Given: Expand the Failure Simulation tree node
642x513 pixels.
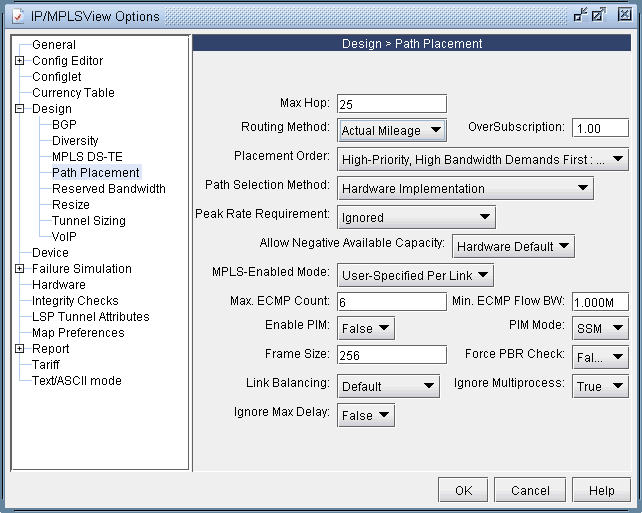Looking at the screenshot, I should point(20,269).
